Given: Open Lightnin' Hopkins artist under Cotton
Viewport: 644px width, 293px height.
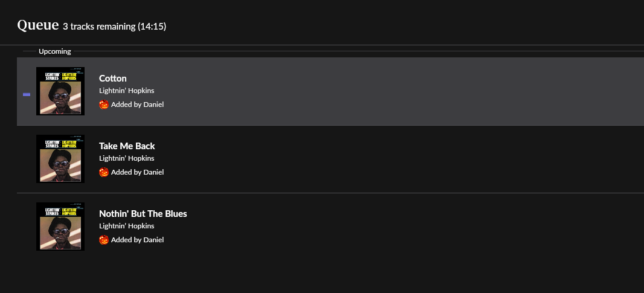Looking at the screenshot, I should pos(127,91).
